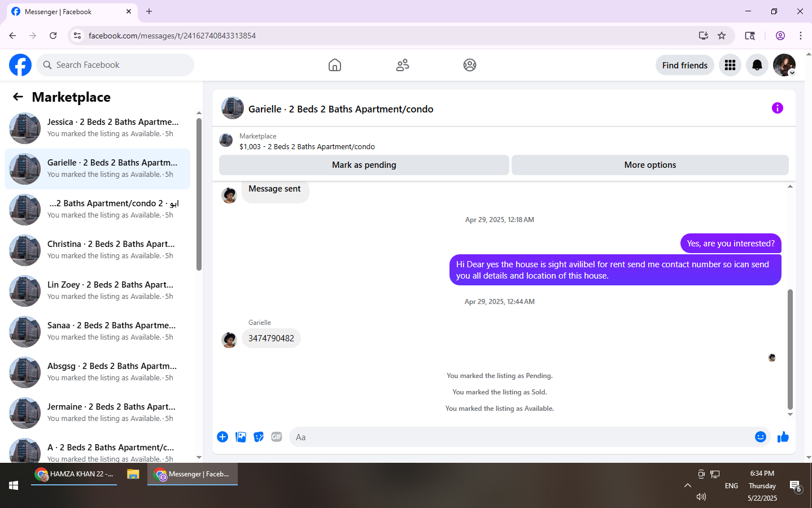This screenshot has width=812, height=508.
Task: Click the 'Yes, are you interested?' message
Action: tap(731, 244)
